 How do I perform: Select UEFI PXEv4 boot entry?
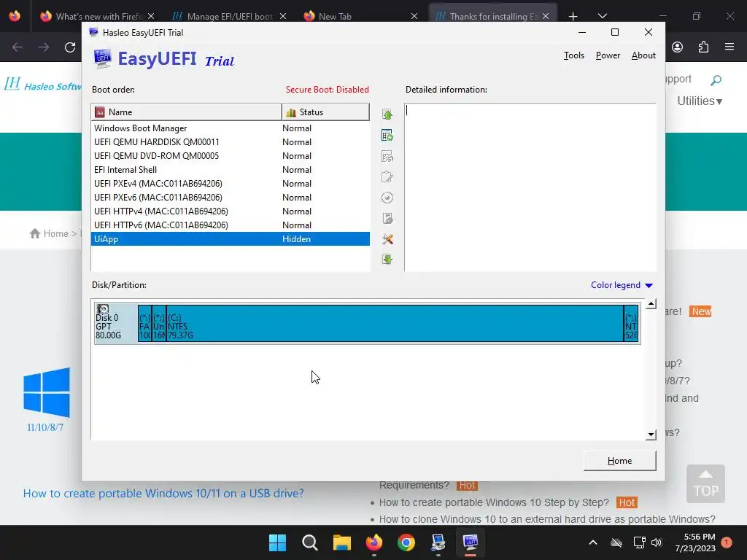coord(230,183)
